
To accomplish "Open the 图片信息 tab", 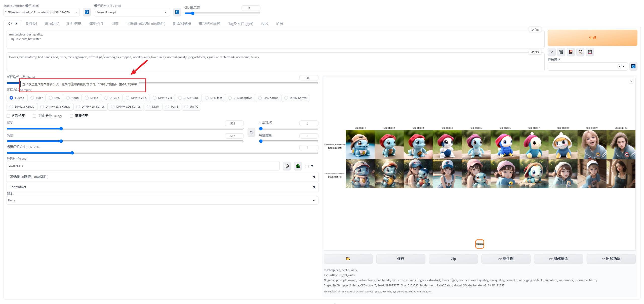I will point(74,24).
